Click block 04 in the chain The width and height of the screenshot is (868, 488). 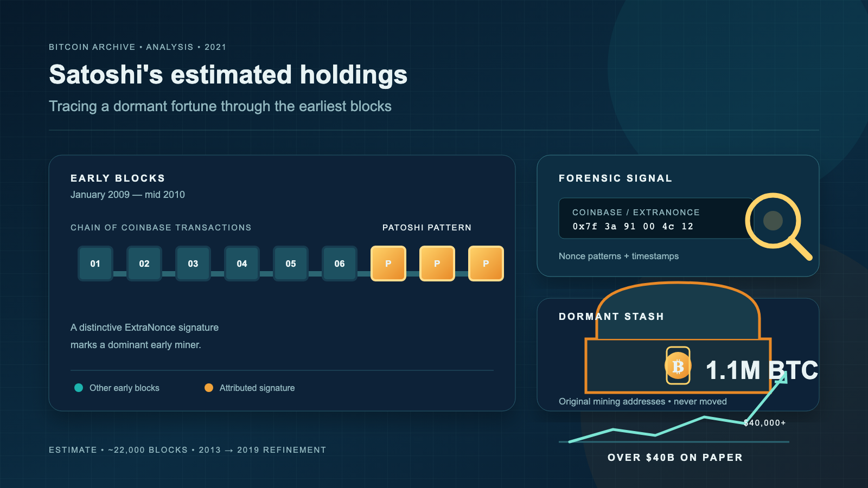[x=242, y=264]
